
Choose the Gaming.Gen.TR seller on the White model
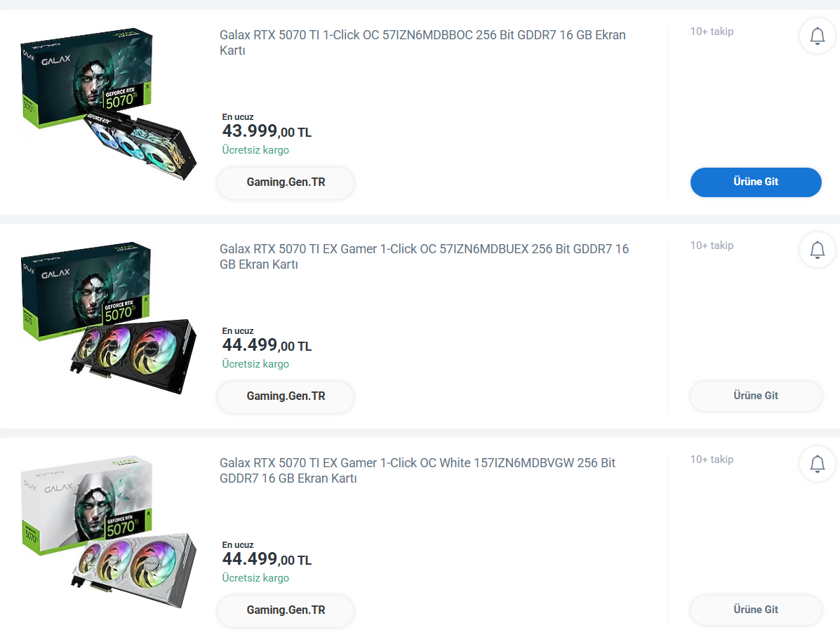point(286,610)
